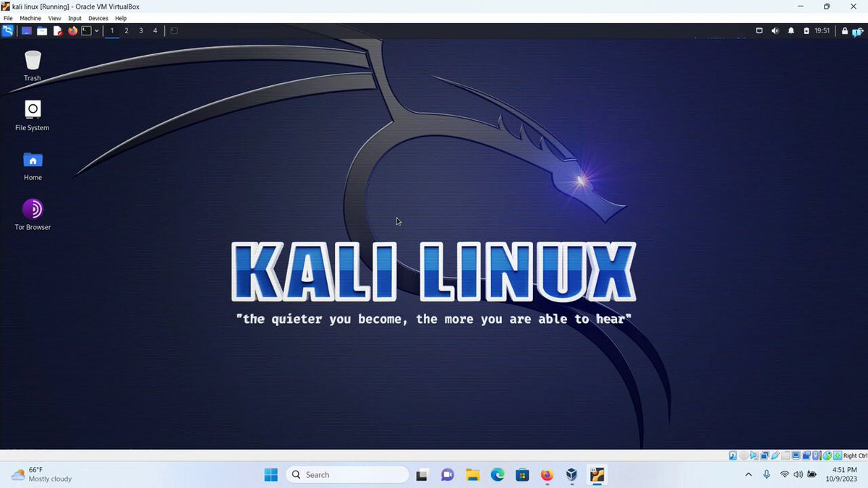The image size is (868, 488).
Task: Switch to workspace 3
Action: coord(141,31)
